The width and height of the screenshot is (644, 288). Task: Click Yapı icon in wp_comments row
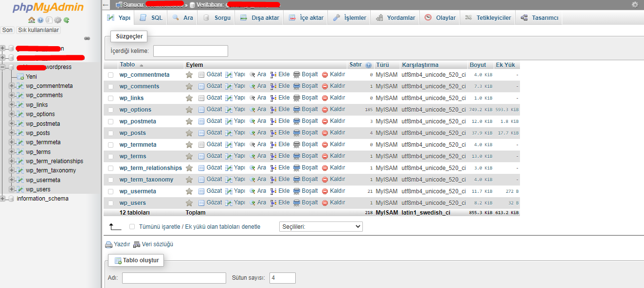(x=229, y=86)
